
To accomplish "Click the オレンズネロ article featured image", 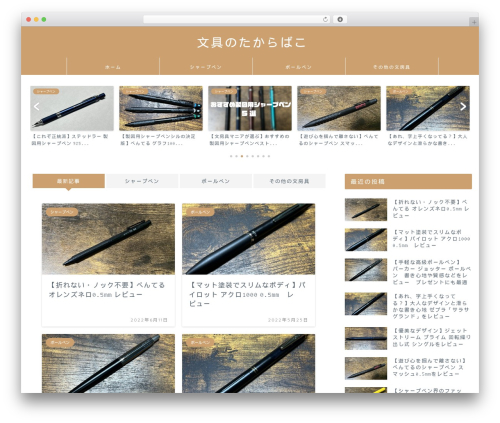I will tap(108, 239).
